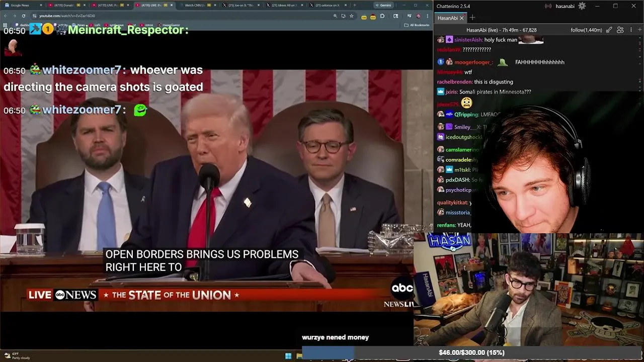Open camslamerino username in chat
Viewport: 644px width, 362px height.
(x=462, y=150)
